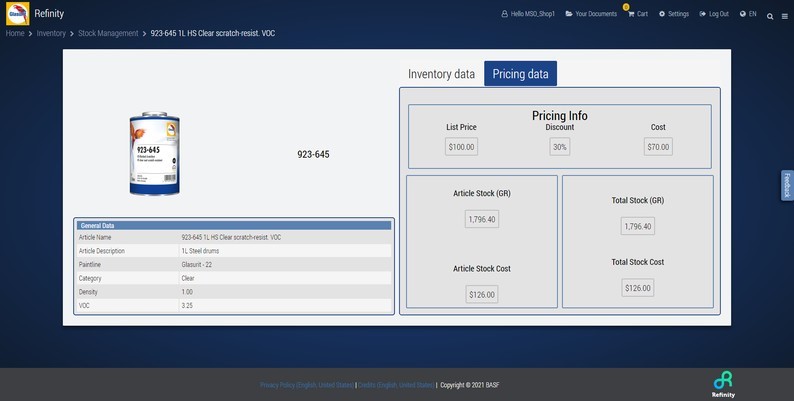Click the Copyright 2021 BASF text
The width and height of the screenshot is (794, 401).
click(469, 385)
